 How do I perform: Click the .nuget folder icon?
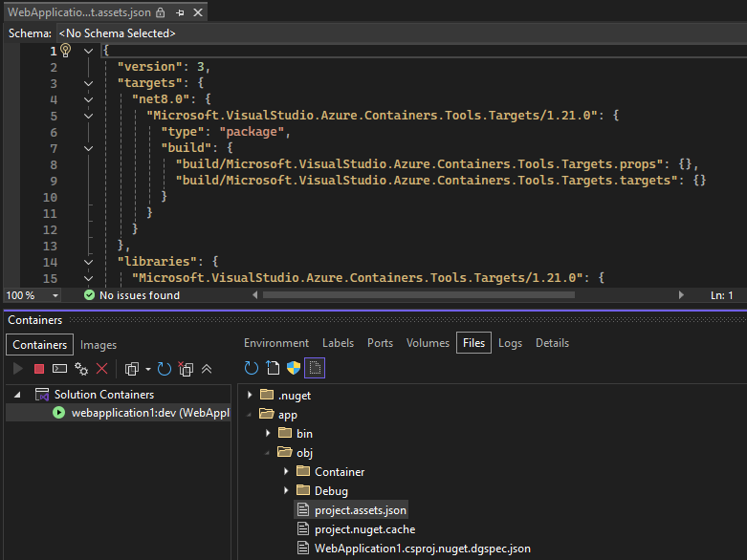pos(267,395)
